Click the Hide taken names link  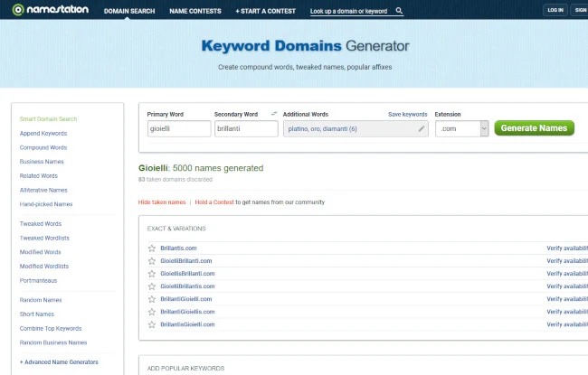click(162, 202)
